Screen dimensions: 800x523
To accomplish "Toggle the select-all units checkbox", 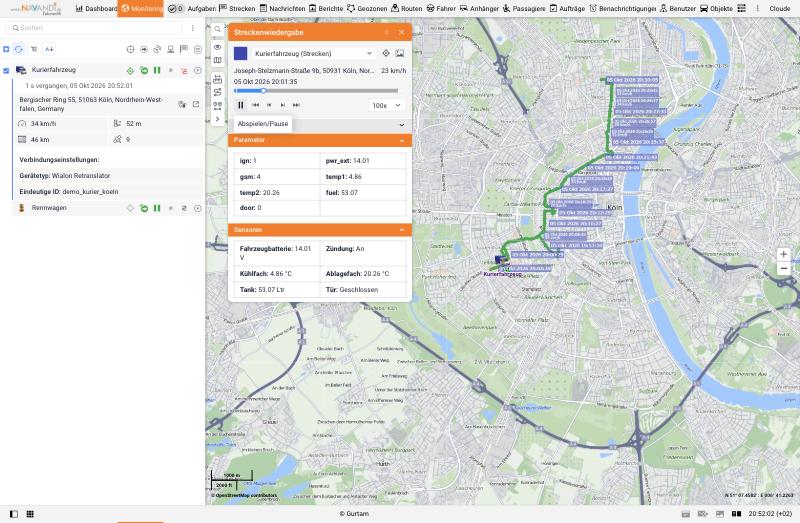I will coord(6,49).
